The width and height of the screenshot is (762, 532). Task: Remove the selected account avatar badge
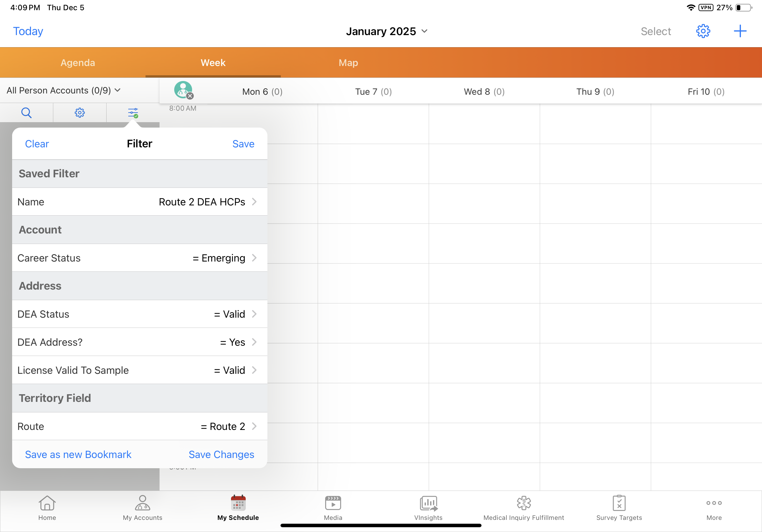tap(190, 96)
